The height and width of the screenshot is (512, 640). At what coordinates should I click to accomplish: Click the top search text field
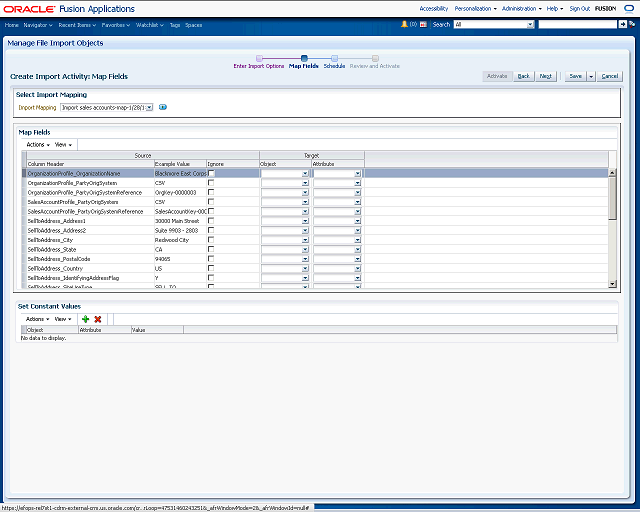coord(577,23)
